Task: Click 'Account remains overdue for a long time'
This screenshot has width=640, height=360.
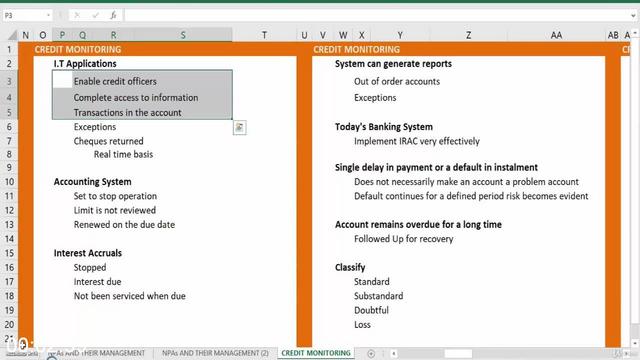Action: point(418,224)
